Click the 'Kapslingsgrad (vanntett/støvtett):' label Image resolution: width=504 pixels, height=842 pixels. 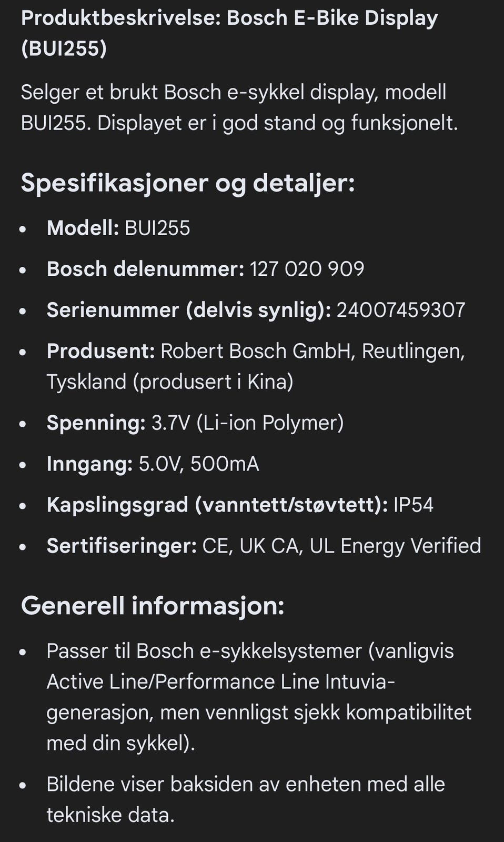tap(217, 505)
